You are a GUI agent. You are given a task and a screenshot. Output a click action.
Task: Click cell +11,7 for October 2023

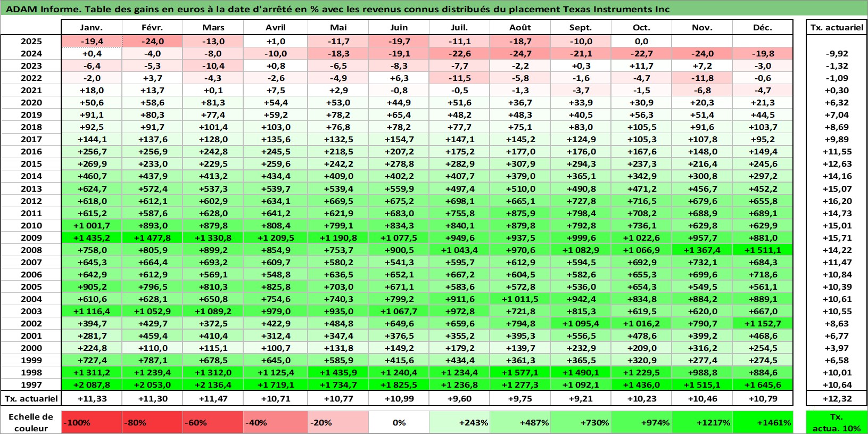tap(641, 65)
